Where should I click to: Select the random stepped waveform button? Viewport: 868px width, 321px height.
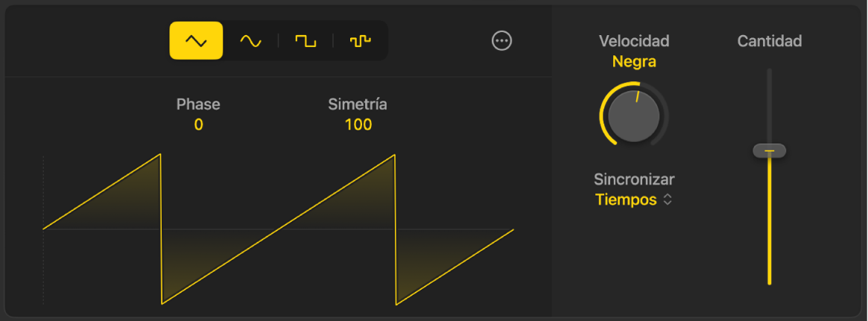(360, 41)
